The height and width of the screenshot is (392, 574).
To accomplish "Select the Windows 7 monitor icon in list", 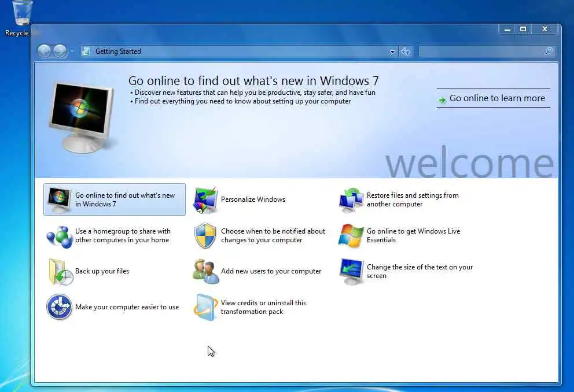I will point(59,200).
